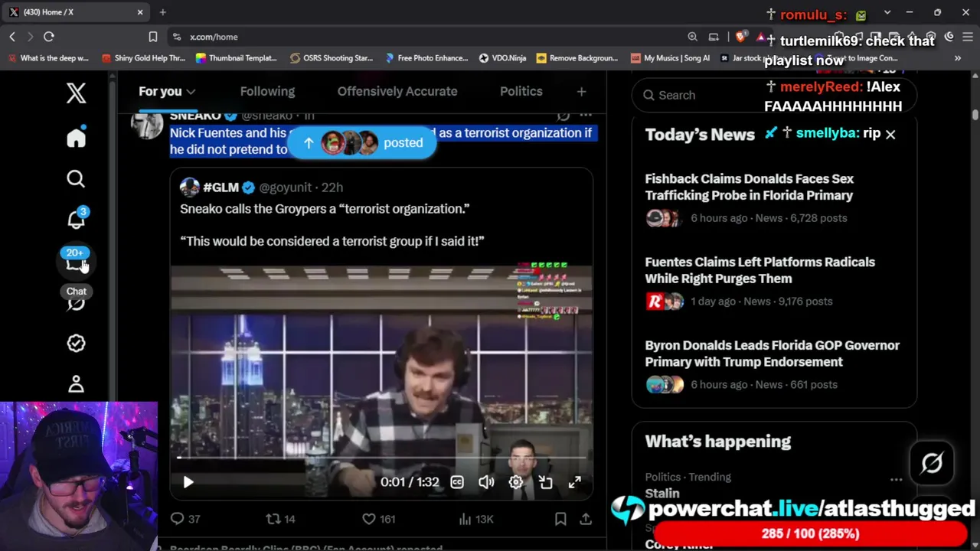The width and height of the screenshot is (980, 551).
Task: View post analytics showing 13K views
Action: click(x=475, y=519)
